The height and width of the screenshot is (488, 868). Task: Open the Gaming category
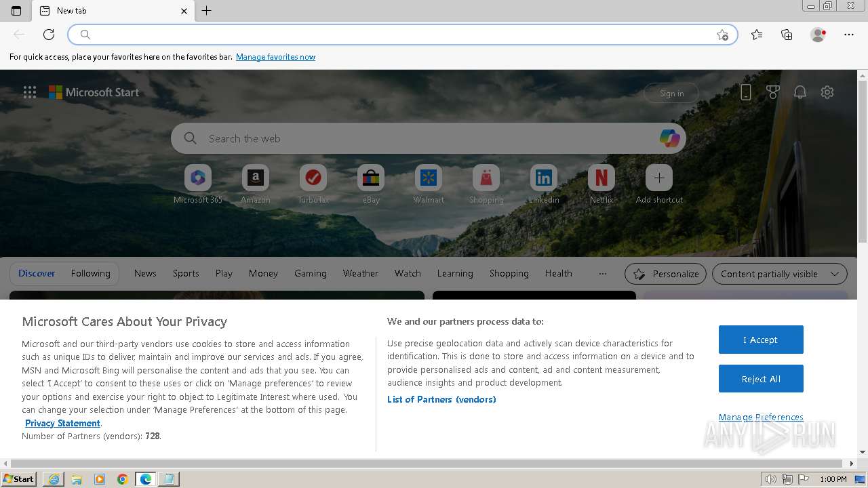coord(311,273)
